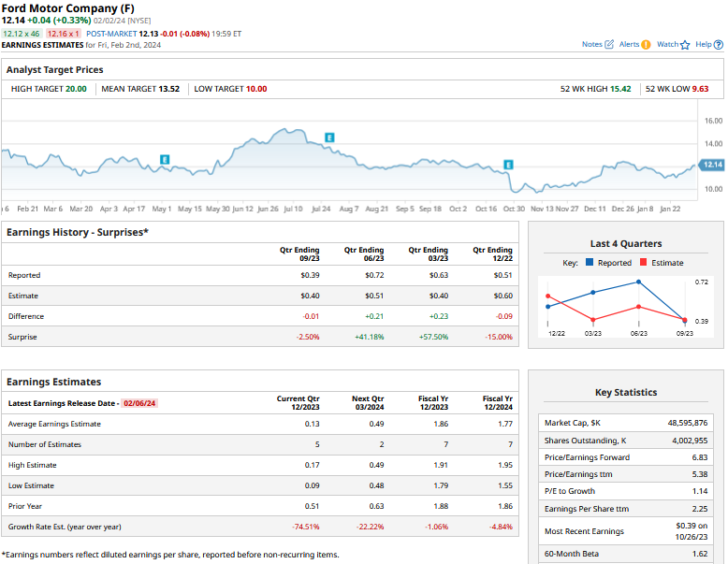
Task: Click the earnings marker near Oct 30
Action: point(509,165)
